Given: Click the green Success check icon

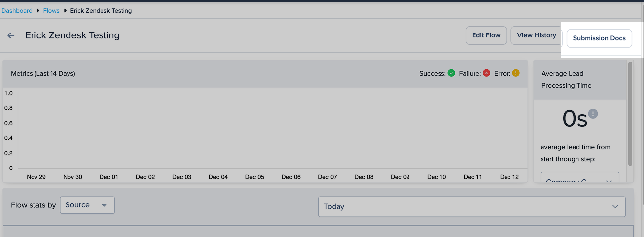Looking at the screenshot, I should click(x=451, y=73).
